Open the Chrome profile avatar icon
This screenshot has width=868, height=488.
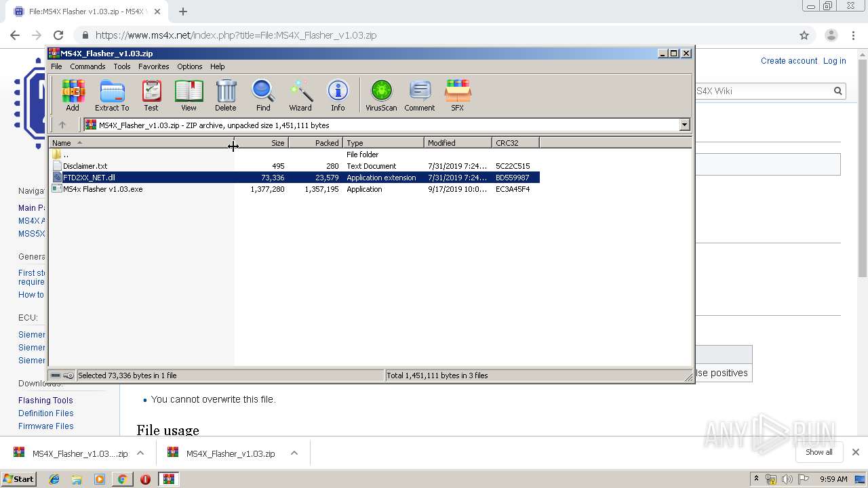831,35
